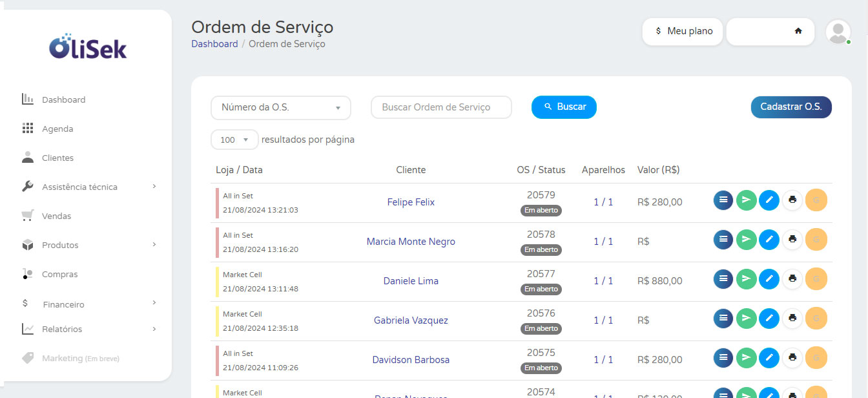Print OS 20575
Screen dimensions: 868x398
pyautogui.click(x=792, y=358)
